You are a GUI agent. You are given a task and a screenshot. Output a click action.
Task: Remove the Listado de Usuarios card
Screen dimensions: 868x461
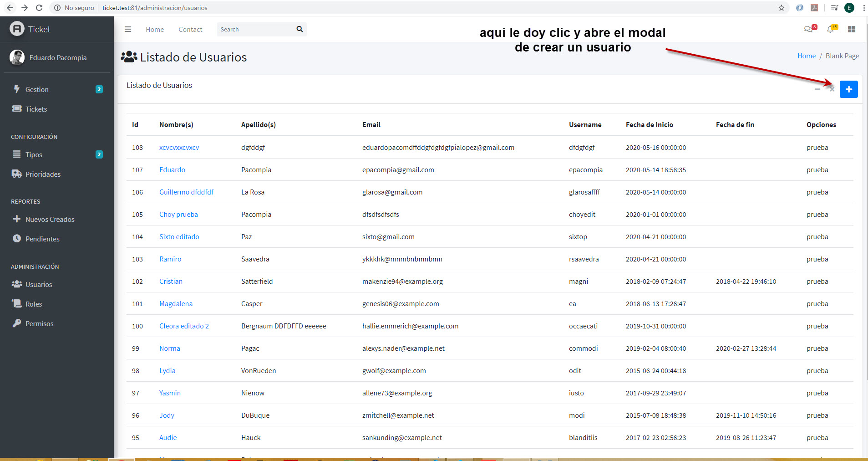tap(832, 89)
